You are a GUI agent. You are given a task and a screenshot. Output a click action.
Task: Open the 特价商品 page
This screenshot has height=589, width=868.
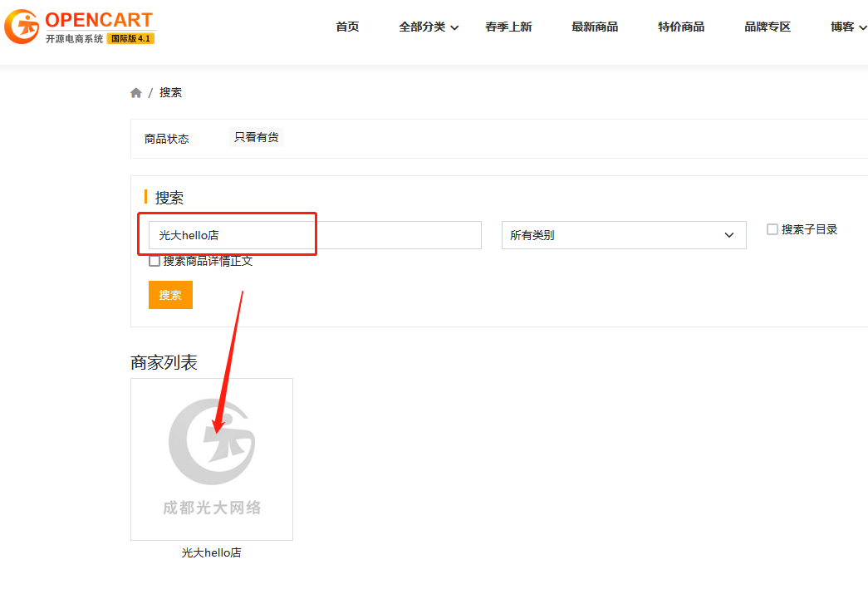coord(681,27)
